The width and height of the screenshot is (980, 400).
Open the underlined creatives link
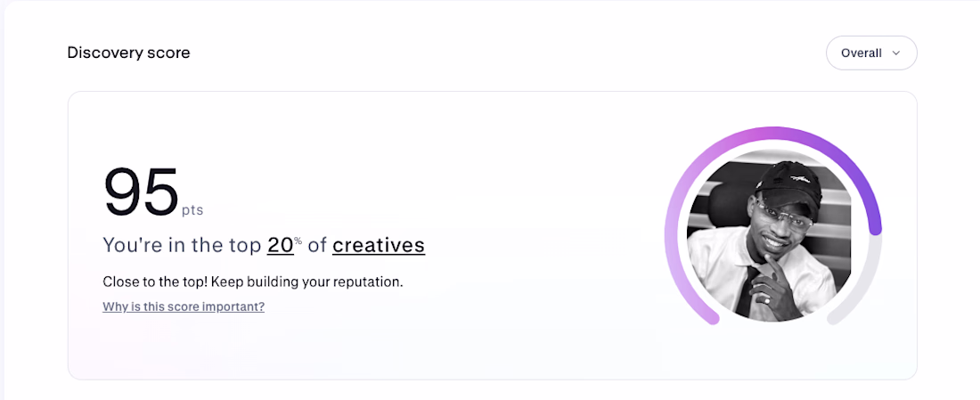[x=379, y=245]
